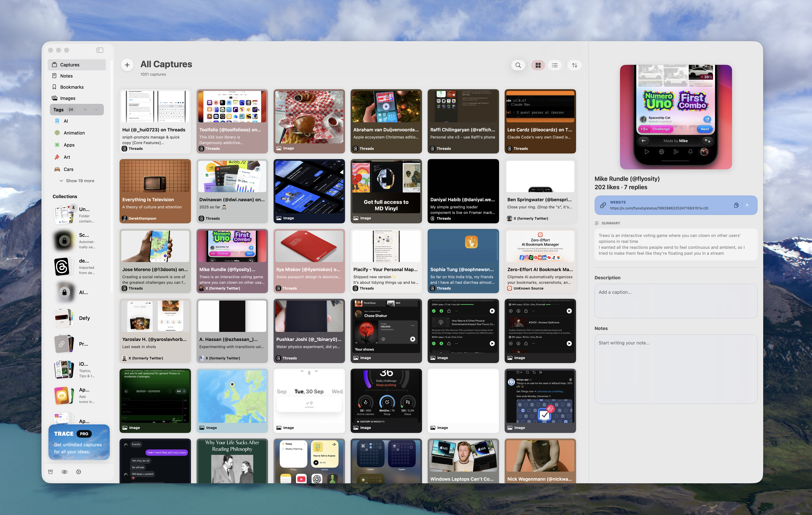812x515 pixels.
Task: Toggle the sidebar panel visibility
Action: point(100,50)
